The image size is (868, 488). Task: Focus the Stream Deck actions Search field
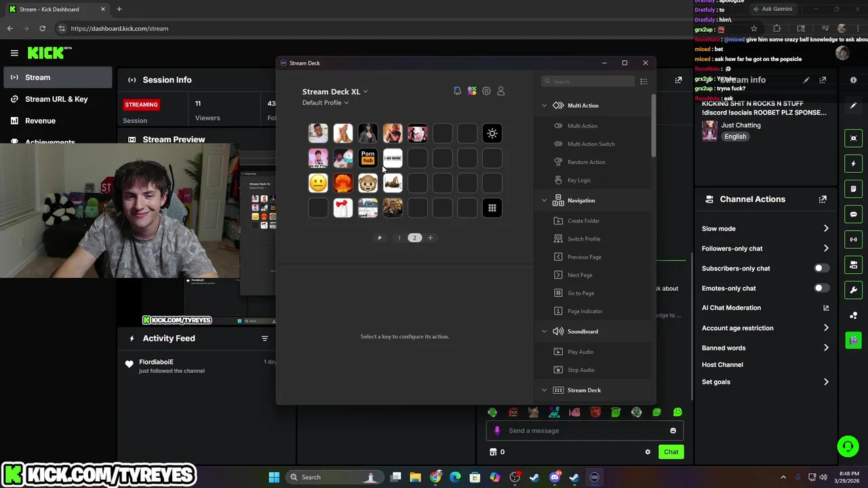click(588, 81)
